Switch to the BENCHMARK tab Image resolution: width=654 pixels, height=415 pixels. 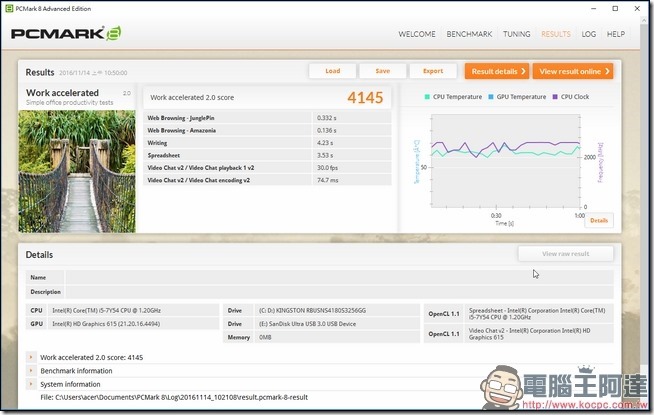pyautogui.click(x=469, y=34)
